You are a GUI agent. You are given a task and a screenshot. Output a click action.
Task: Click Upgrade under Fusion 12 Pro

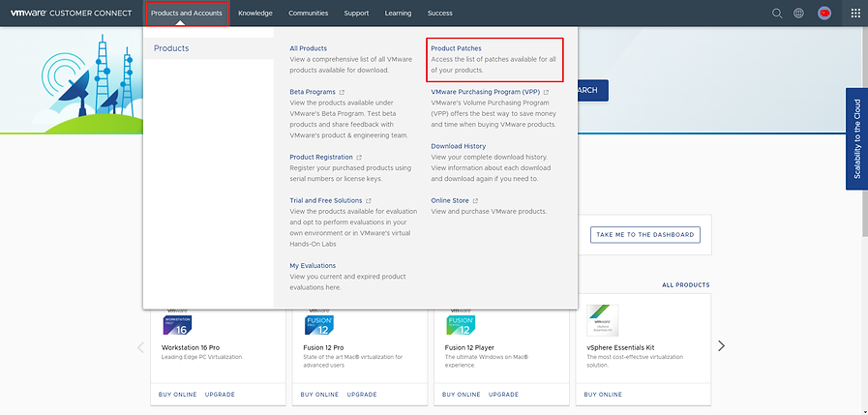[x=362, y=395]
